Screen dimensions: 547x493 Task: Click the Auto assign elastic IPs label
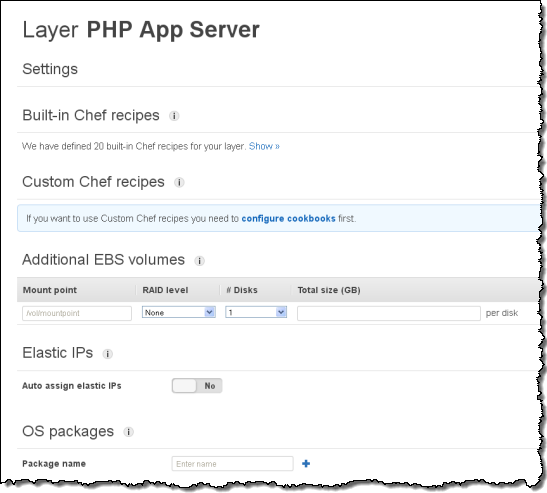72,386
